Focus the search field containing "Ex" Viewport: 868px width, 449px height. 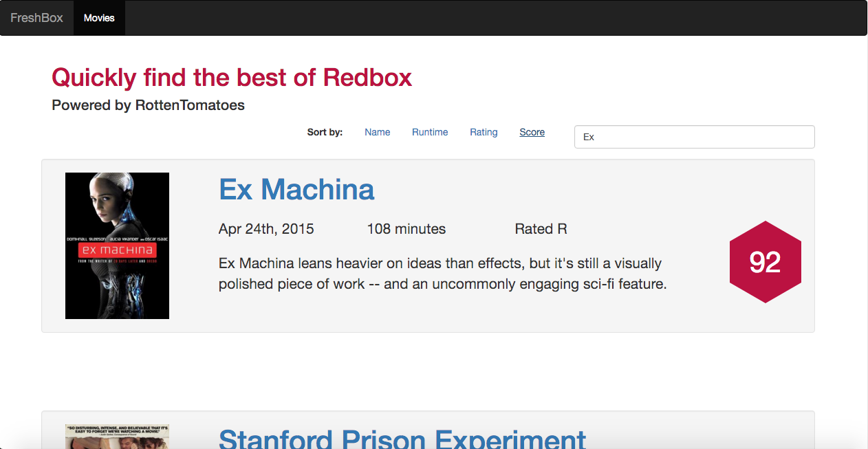[x=694, y=137]
